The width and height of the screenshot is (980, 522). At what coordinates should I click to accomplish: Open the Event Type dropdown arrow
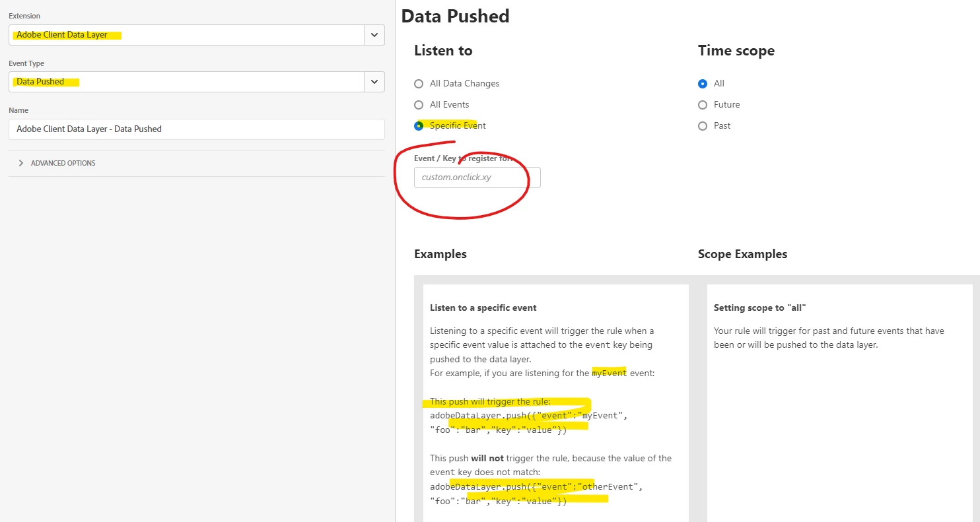coord(374,82)
